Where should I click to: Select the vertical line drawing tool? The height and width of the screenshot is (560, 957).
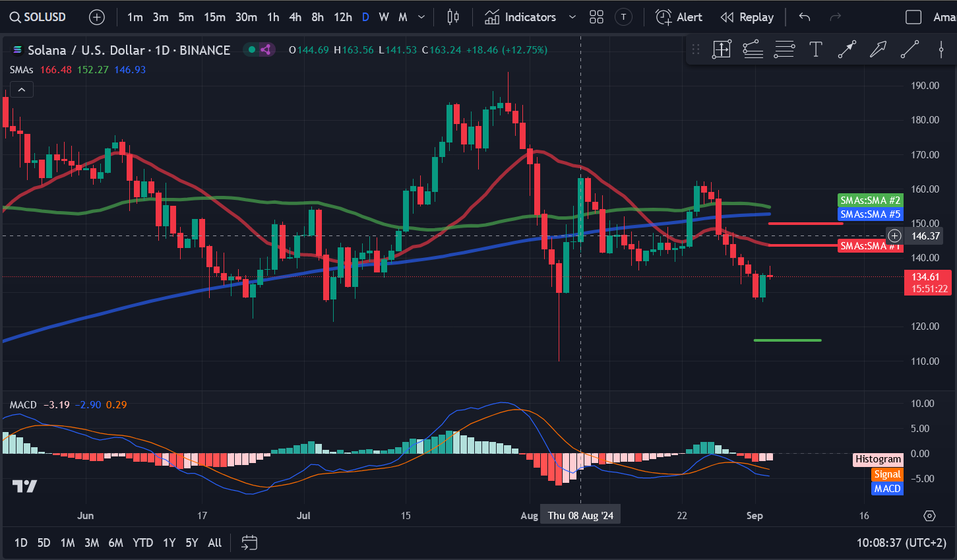[x=941, y=49]
